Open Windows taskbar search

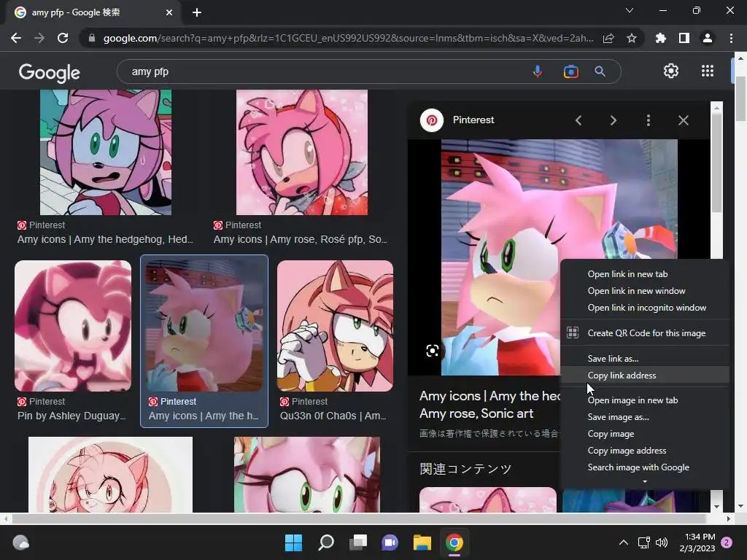(x=326, y=542)
